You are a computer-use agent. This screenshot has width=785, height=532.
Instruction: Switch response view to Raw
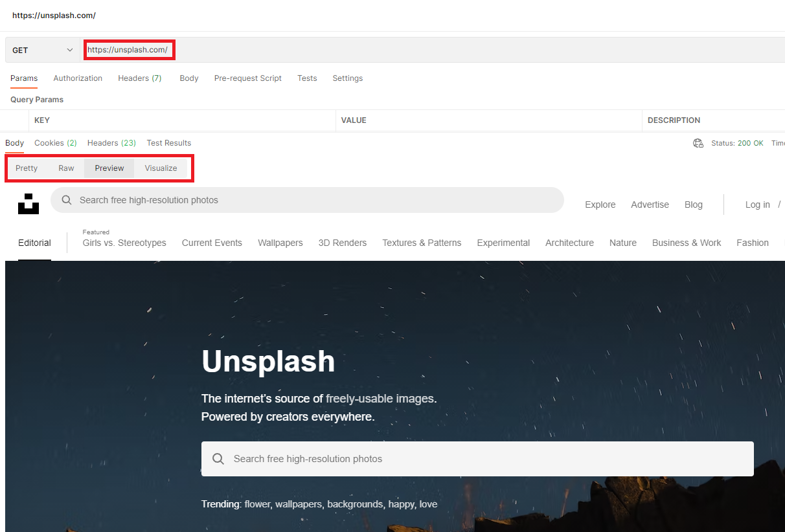coord(66,168)
